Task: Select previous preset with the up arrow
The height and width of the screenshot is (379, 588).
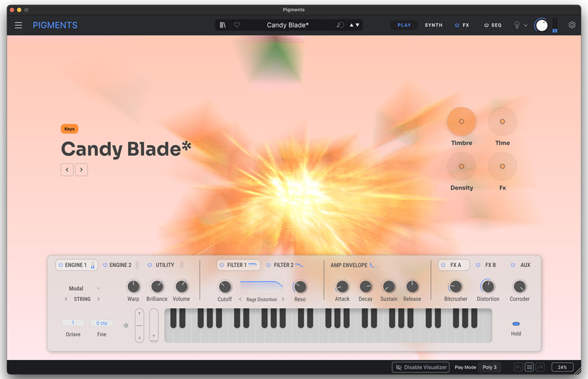Action: pyautogui.click(x=352, y=25)
